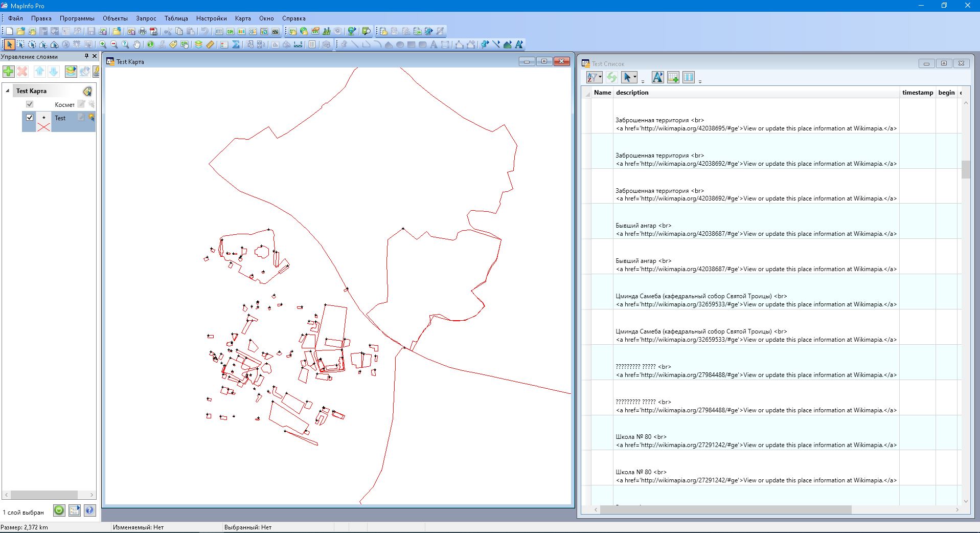This screenshot has width=980, height=533.
Task: Select the Zoom Out magnifier tool
Action: click(114, 45)
